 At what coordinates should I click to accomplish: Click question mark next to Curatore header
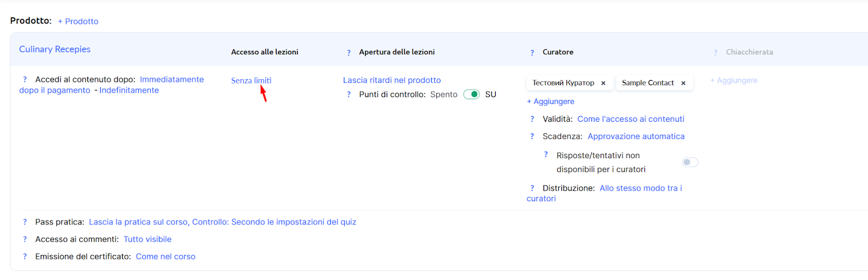pos(532,53)
